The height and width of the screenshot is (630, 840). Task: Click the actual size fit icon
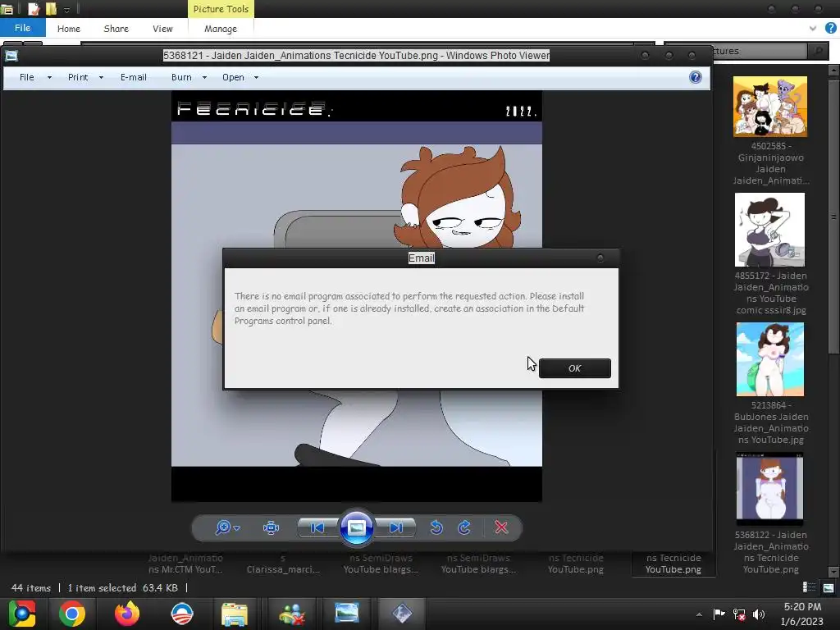pyautogui.click(x=271, y=527)
